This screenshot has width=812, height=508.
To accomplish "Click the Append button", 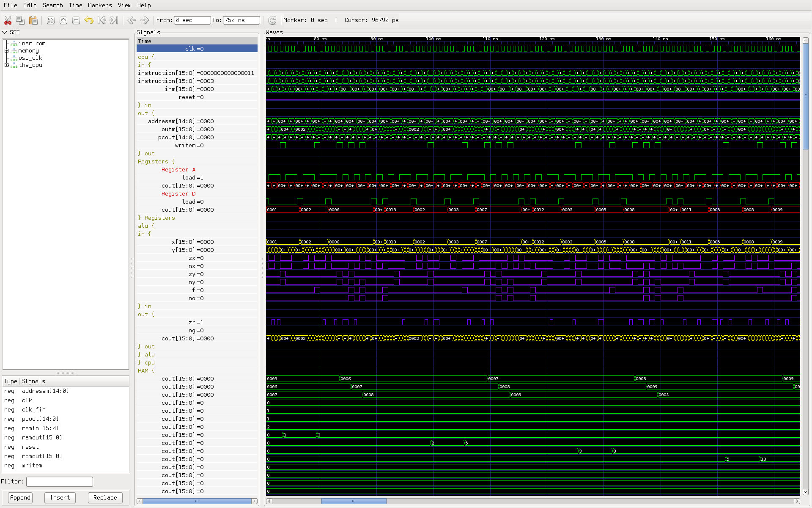I will click(x=20, y=497).
